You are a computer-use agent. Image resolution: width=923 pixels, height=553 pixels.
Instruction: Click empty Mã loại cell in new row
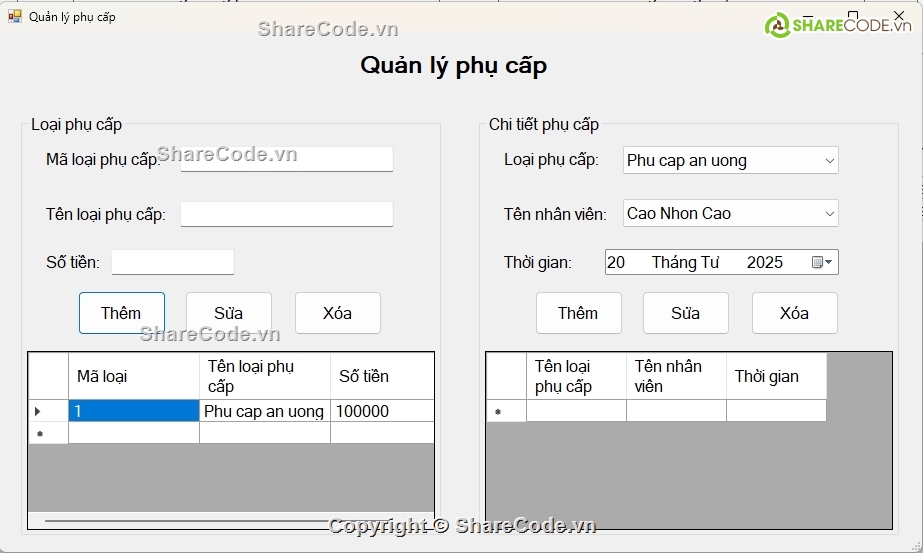134,433
